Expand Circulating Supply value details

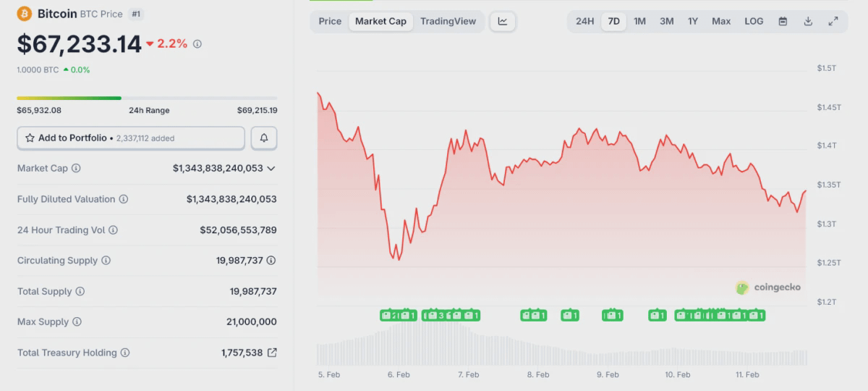[x=271, y=261]
